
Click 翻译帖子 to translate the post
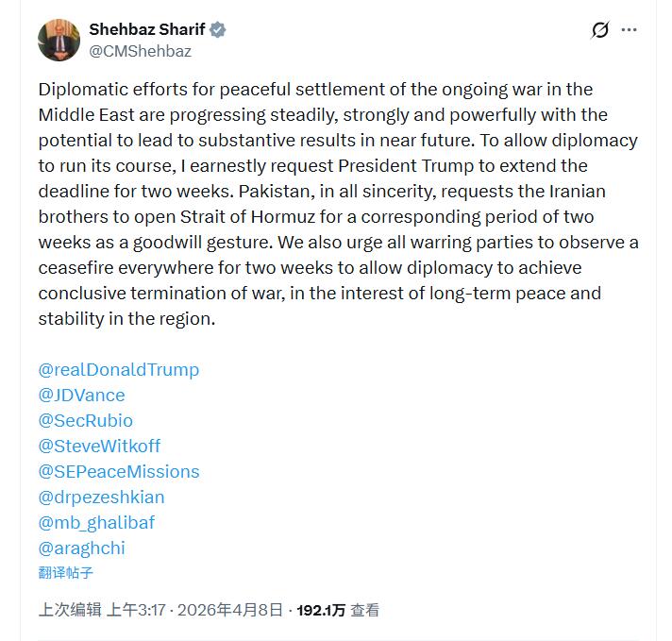click(66, 572)
